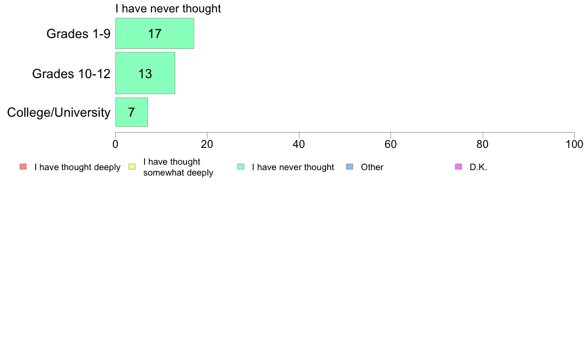Click 'I have thought somewhat deeply' legend text
Image resolution: width=588 pixels, height=364 pixels.
point(178,167)
